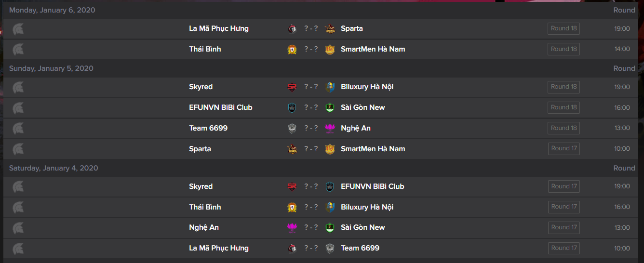Click the Saturday, January 4, 2020 date header
The image size is (644, 263).
pyautogui.click(x=54, y=168)
